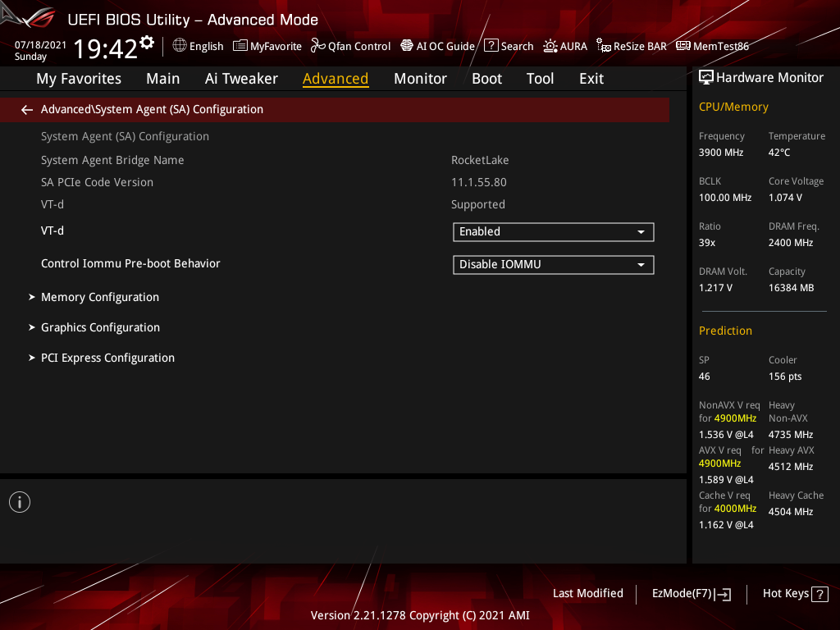Add current setting to MyFavorite
840x630 pixels.
coord(267,46)
